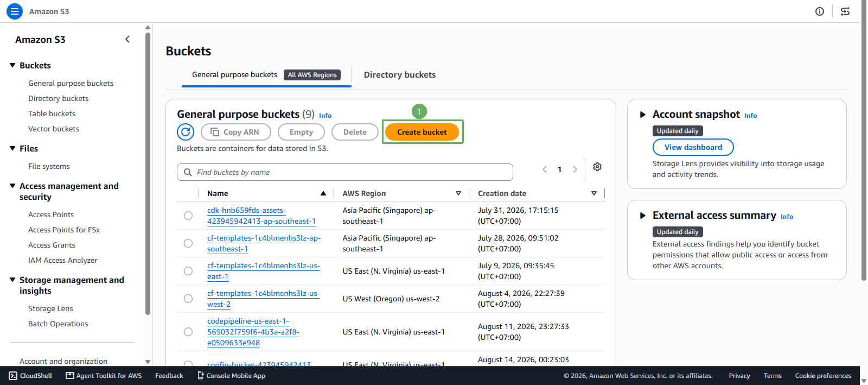Select radio for cf-templates us-east-1 bucket

188,271
